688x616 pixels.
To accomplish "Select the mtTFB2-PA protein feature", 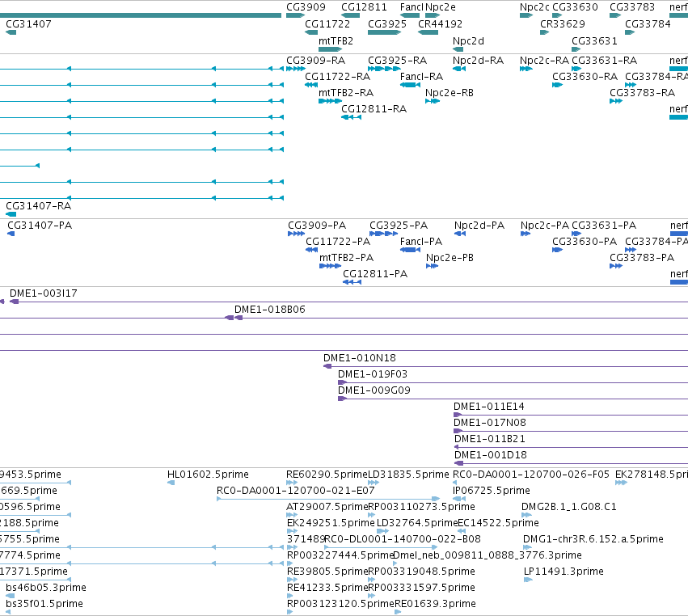I will 330,266.
